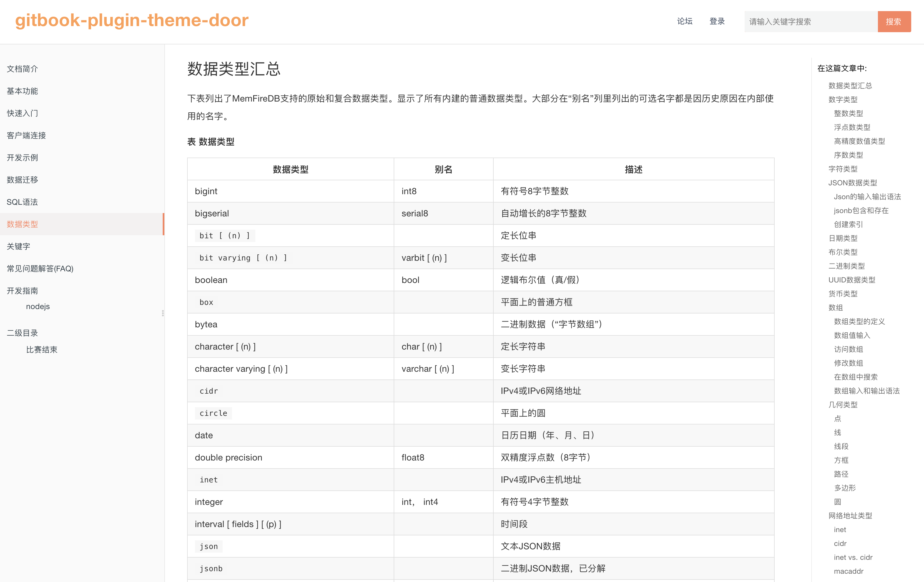Open the 论坛 forum link
This screenshot has height=582, width=924.
pyautogui.click(x=684, y=21)
